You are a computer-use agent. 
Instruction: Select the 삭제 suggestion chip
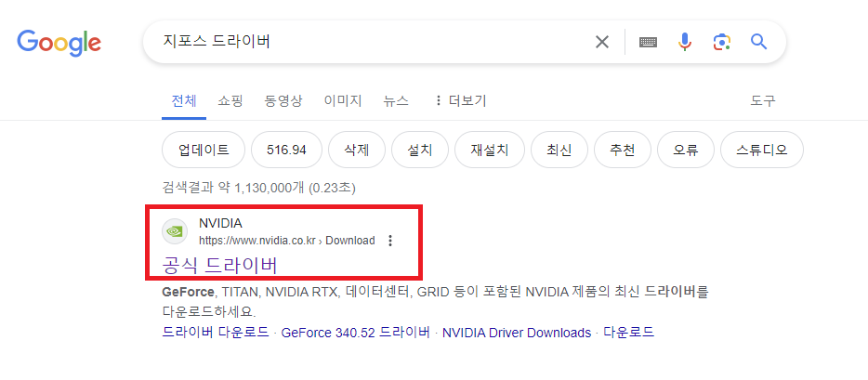click(357, 150)
